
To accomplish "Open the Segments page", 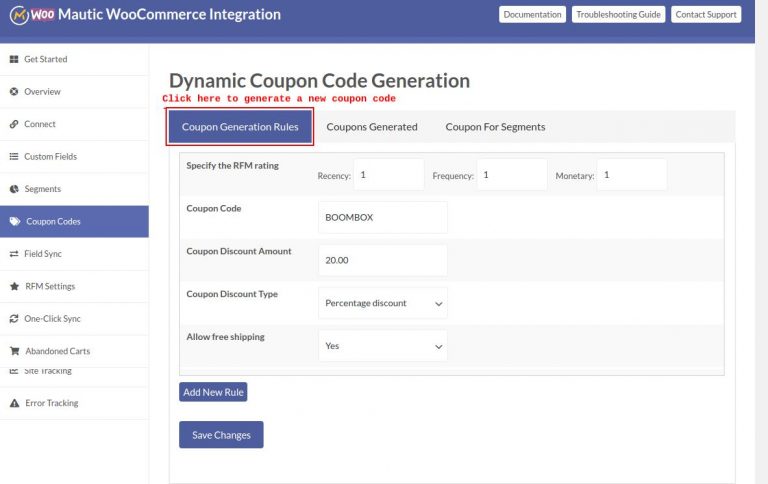I will click(74, 189).
